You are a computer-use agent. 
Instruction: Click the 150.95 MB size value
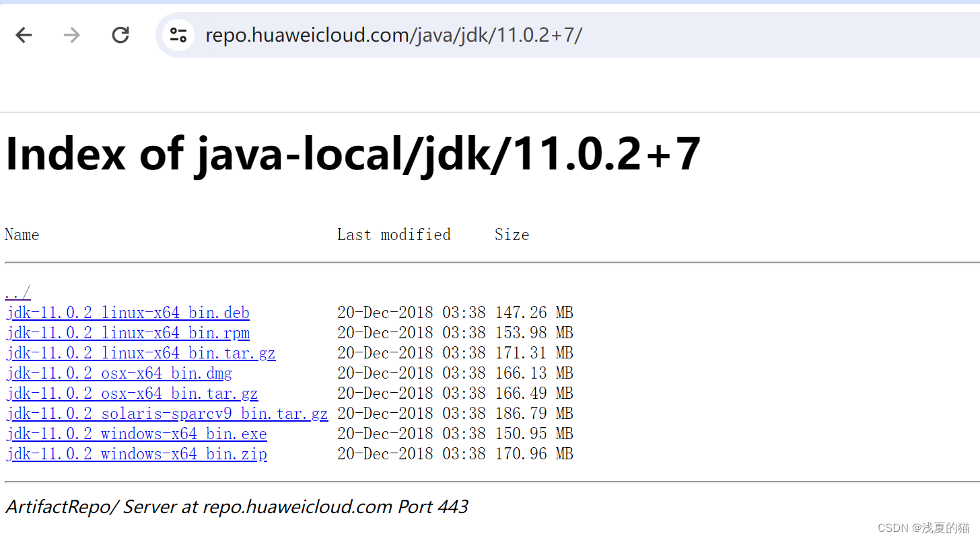[534, 434]
